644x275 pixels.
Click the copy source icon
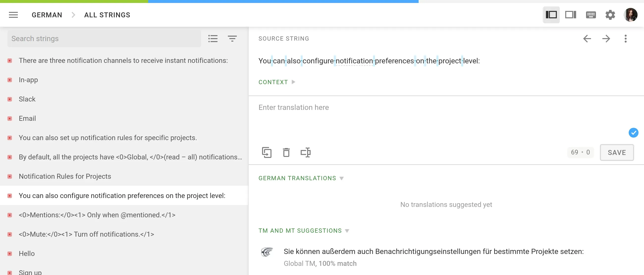(267, 152)
